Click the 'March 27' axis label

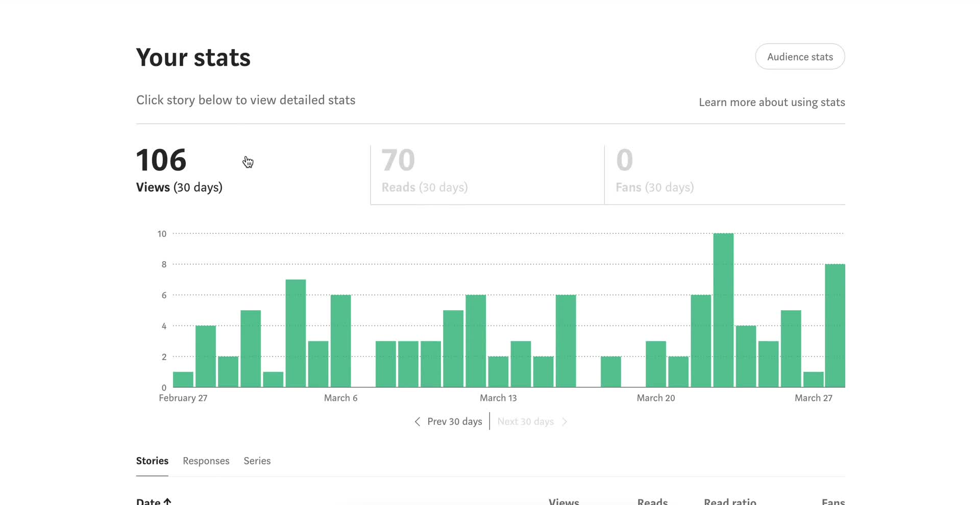814,398
